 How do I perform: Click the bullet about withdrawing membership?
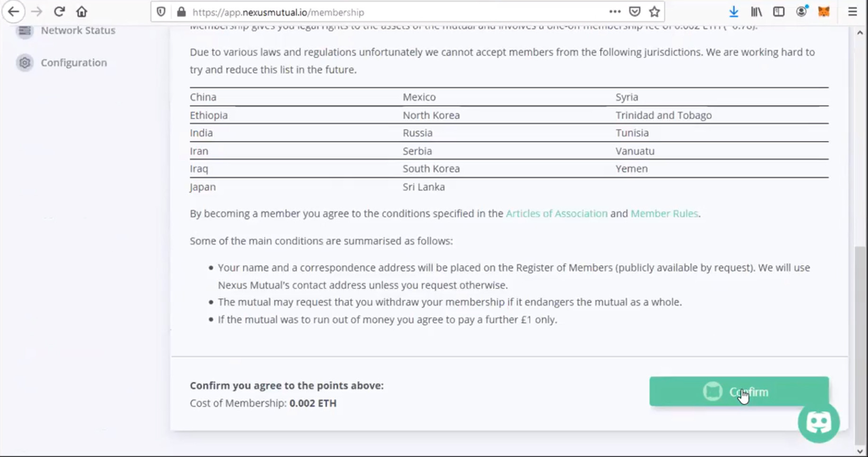tap(450, 302)
